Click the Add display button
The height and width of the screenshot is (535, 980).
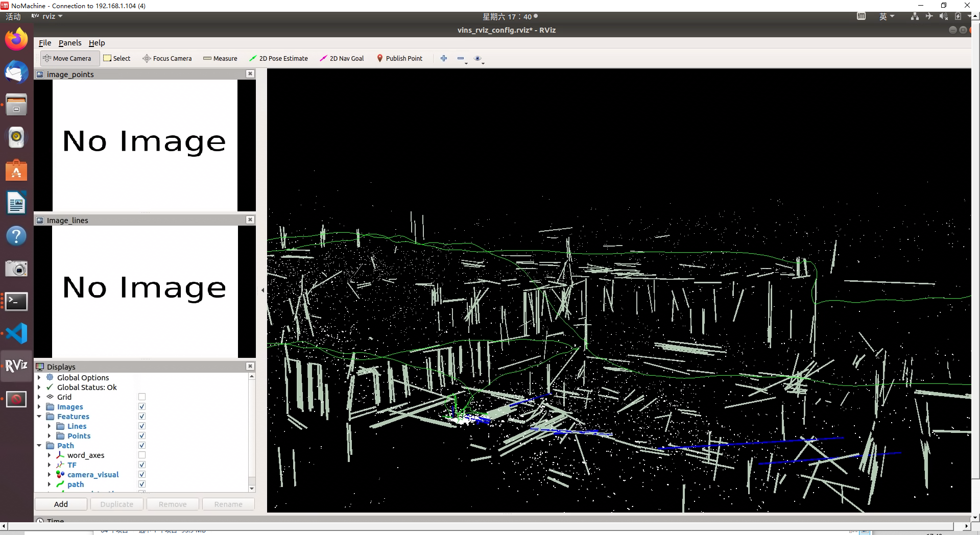[61, 504]
